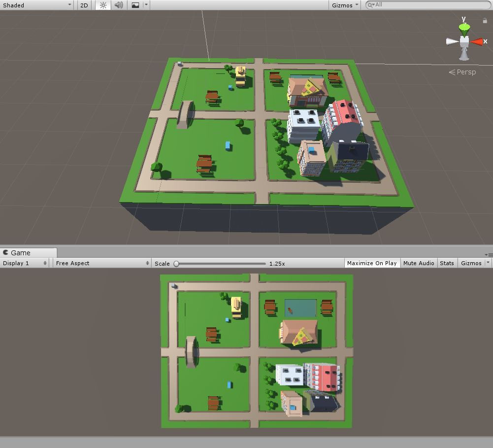Expand the scene effects dropdown arrow
The image size is (493, 448).
[x=146, y=5]
